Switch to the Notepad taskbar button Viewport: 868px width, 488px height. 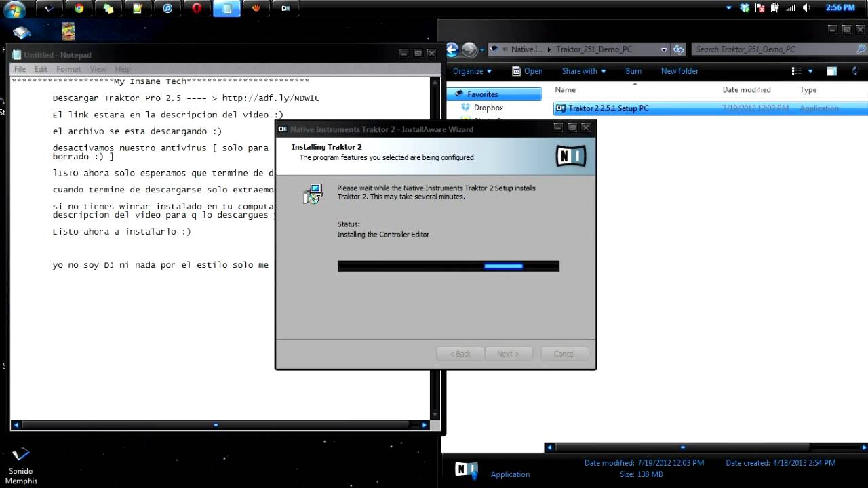[227, 9]
